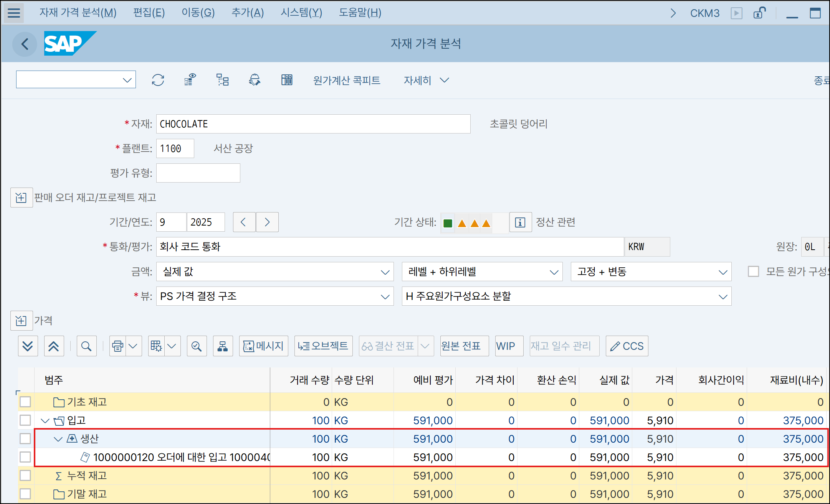The height and width of the screenshot is (504, 830).
Task: Click the 자재 input field with CHOCOLATE
Action: (x=313, y=124)
